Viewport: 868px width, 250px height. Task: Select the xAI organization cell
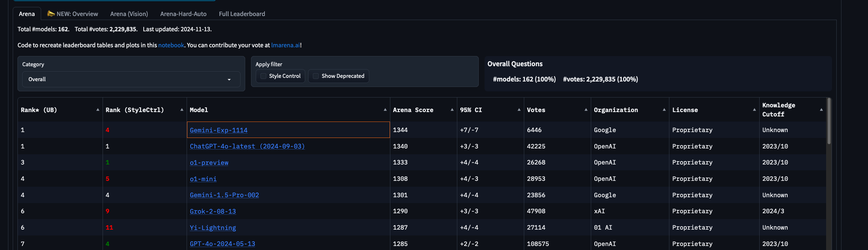(x=630, y=211)
